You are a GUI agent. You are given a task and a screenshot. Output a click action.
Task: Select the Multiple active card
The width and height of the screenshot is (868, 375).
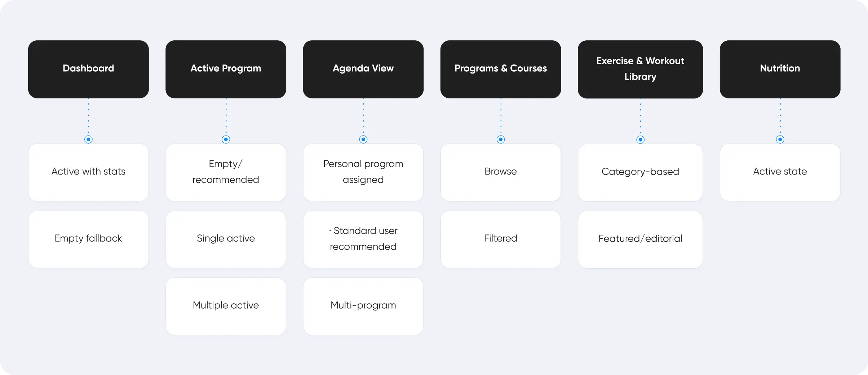click(226, 306)
